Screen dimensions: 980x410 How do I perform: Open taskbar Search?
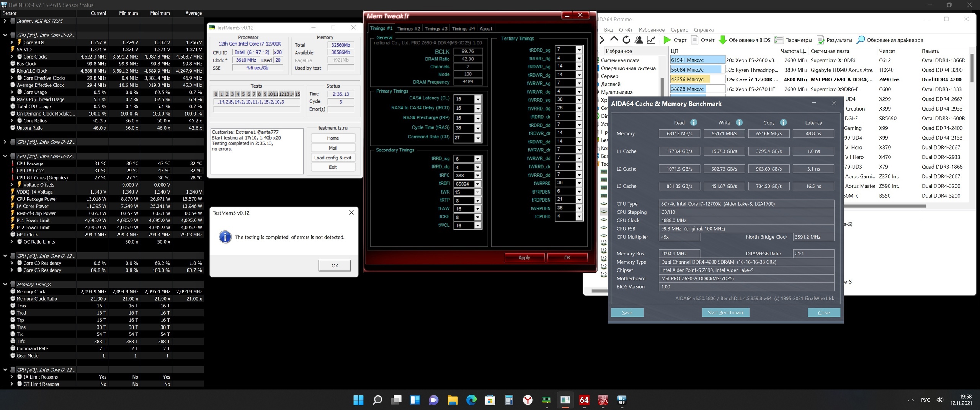point(377,400)
